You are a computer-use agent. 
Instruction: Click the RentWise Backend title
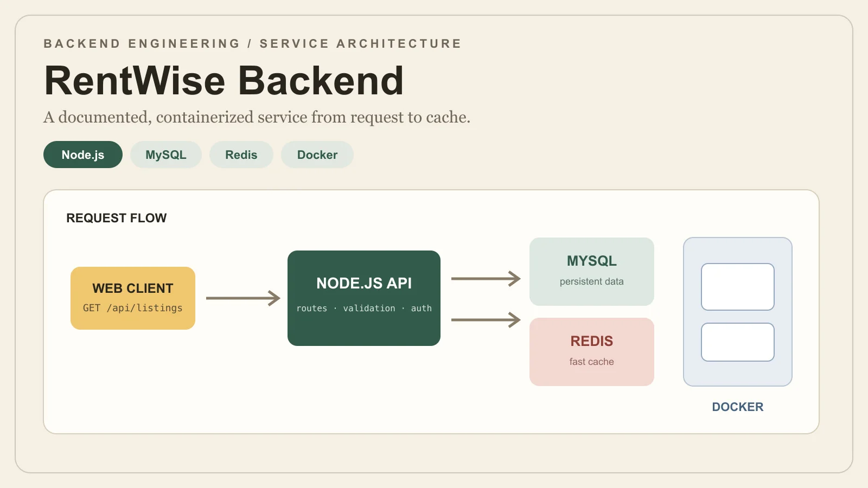tap(224, 81)
